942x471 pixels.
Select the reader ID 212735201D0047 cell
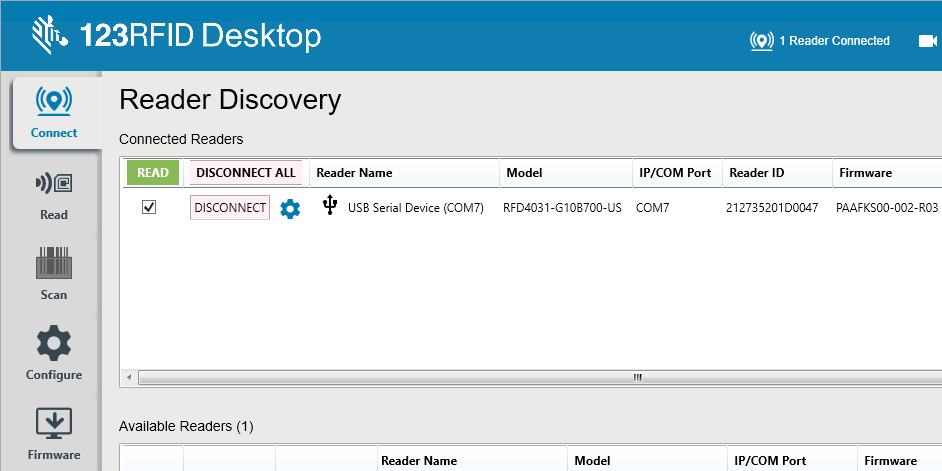[772, 208]
